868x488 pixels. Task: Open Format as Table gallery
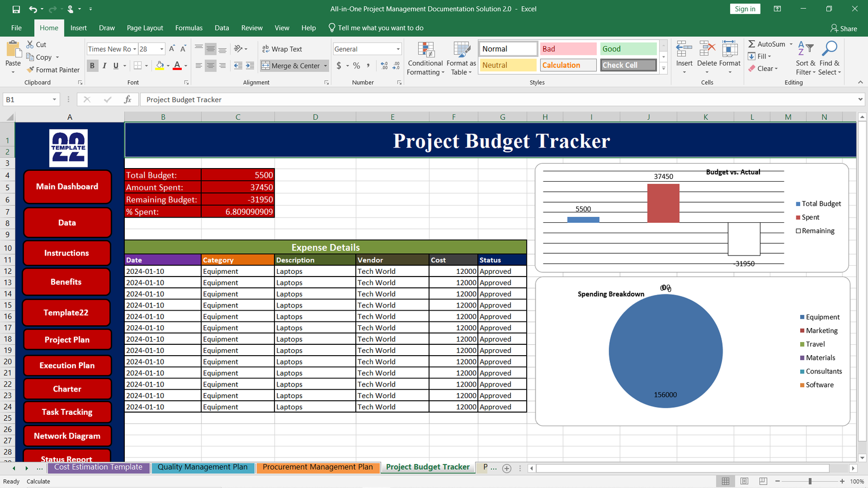tap(461, 59)
